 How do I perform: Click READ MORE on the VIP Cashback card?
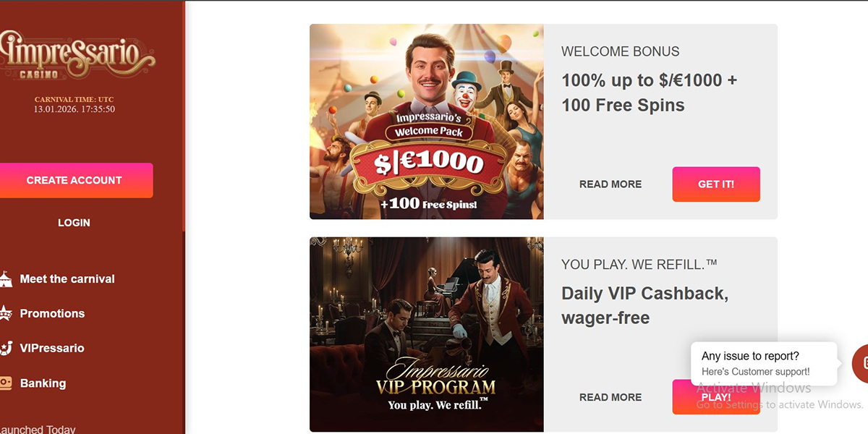tap(610, 397)
